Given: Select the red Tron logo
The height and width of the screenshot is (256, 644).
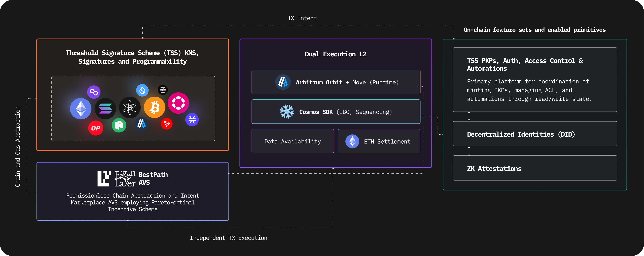Looking at the screenshot, I should pos(167,124).
